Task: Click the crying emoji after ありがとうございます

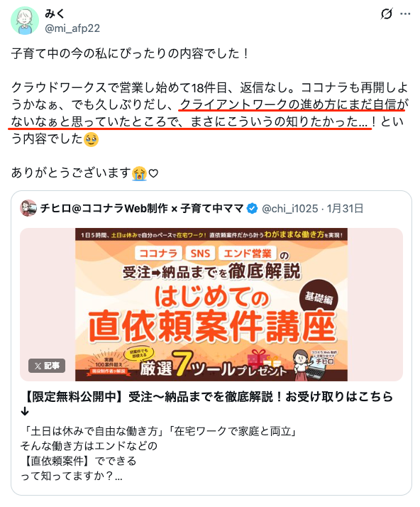Action: (x=139, y=173)
